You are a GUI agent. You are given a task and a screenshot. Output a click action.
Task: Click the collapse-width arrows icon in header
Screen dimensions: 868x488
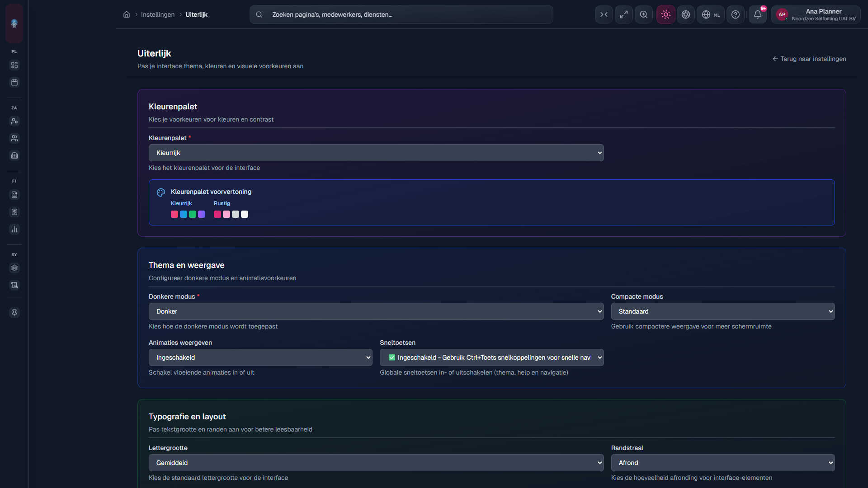pos(604,14)
